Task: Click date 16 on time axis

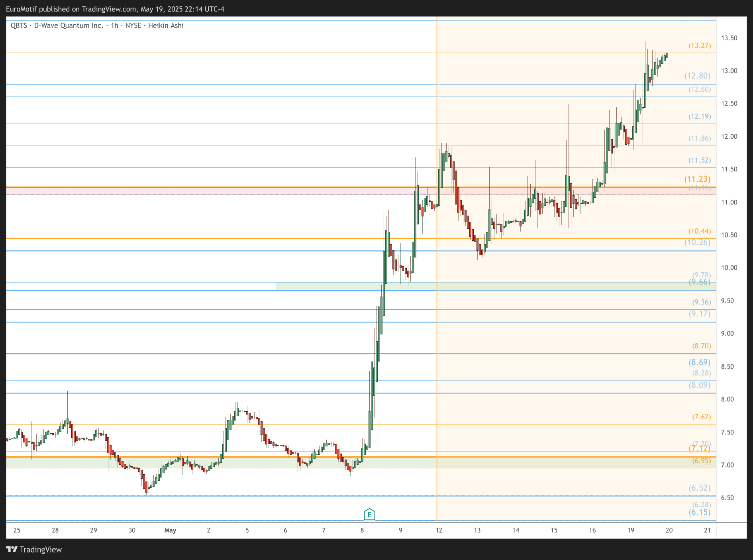Action: pos(592,531)
